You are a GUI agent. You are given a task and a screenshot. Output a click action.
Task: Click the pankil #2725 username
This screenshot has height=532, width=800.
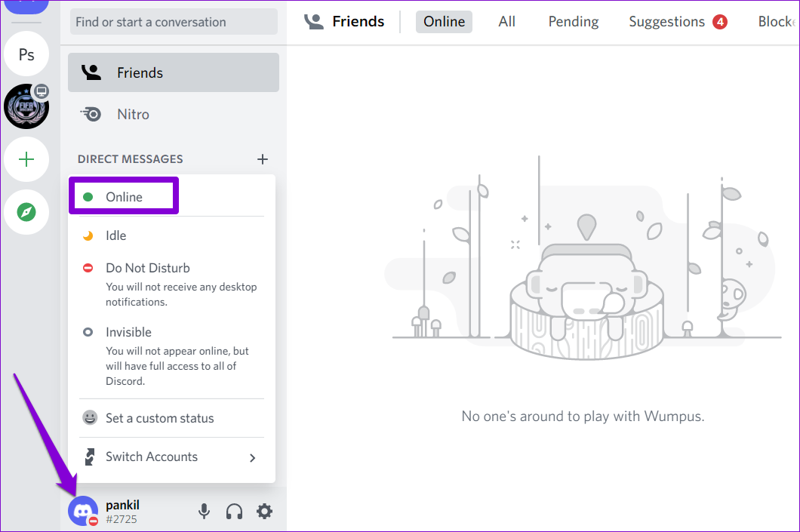122,512
